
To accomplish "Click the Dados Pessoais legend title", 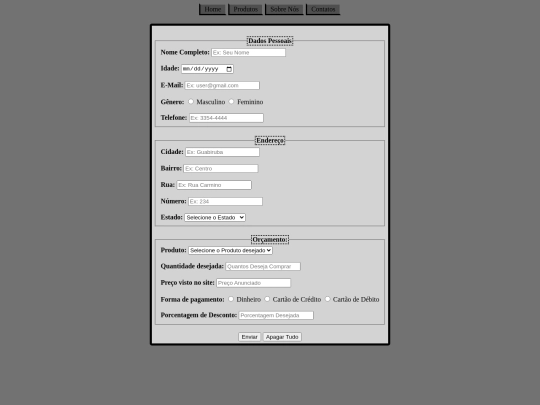I will [x=270, y=41].
